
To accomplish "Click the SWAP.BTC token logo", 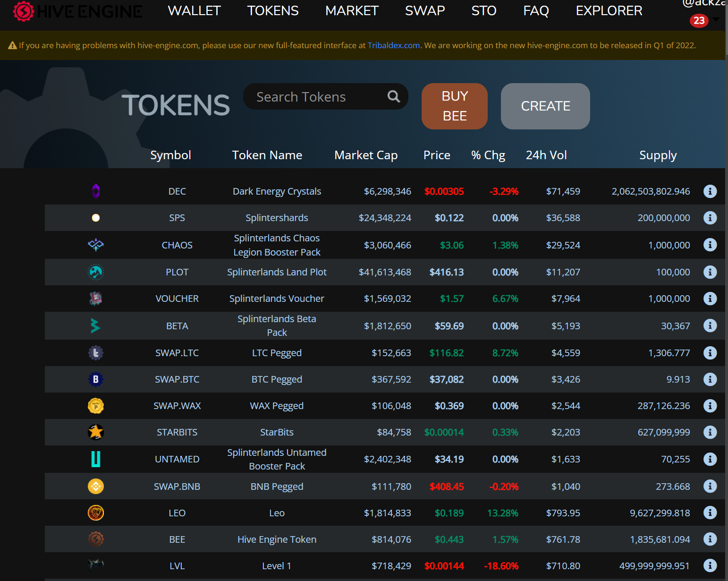I will click(96, 379).
